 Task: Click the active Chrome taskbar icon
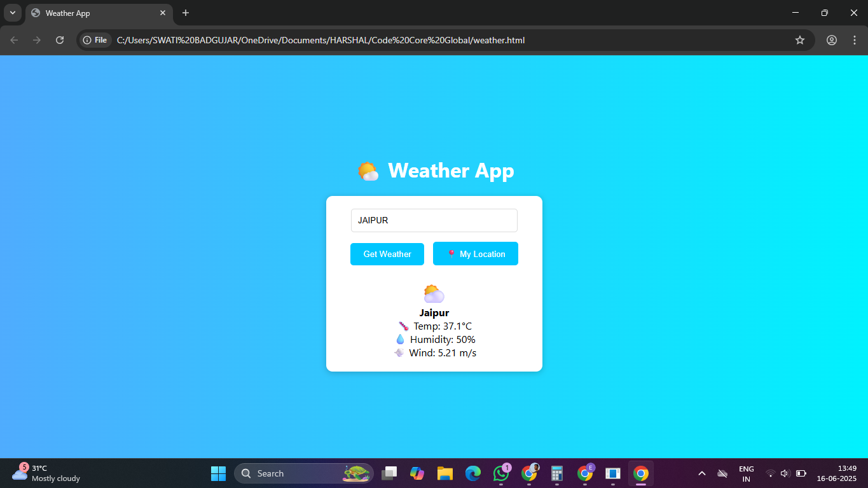click(x=641, y=473)
